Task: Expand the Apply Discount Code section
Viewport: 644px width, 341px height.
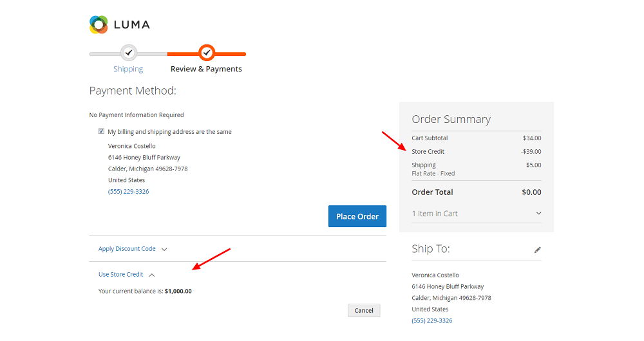Action: pos(127,249)
